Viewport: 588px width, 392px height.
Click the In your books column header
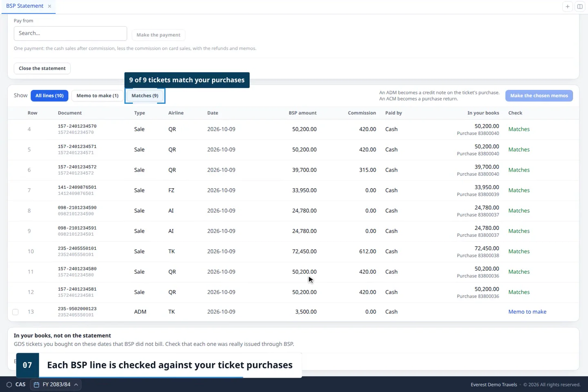point(483,113)
